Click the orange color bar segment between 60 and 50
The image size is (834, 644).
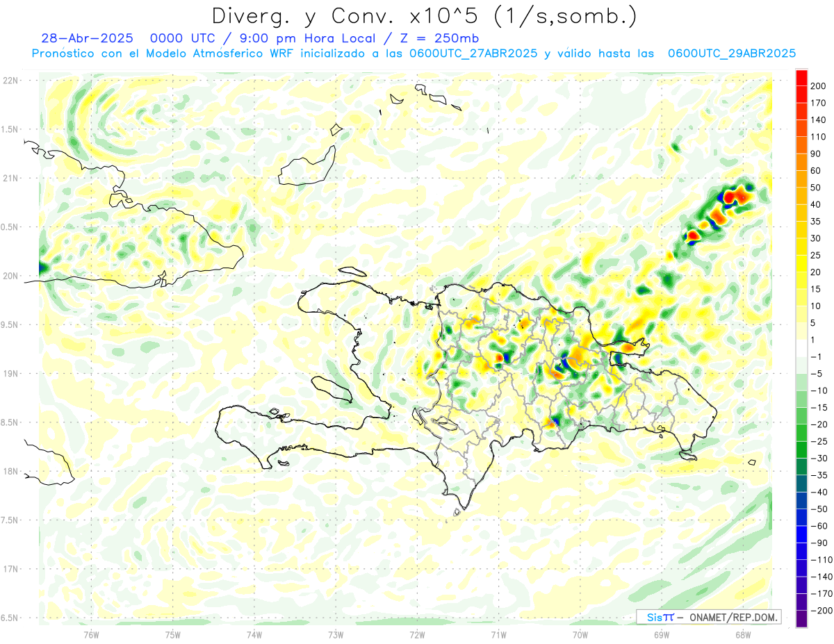pos(801,179)
